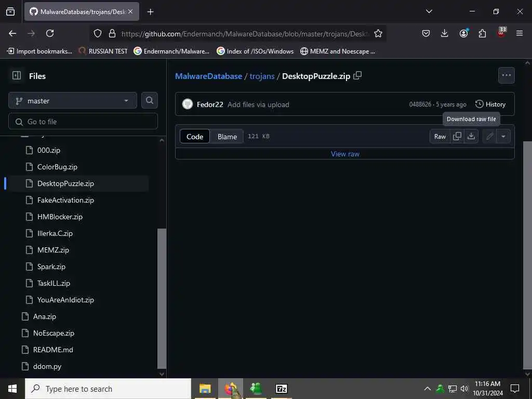Click the Import bookmarks item
Viewport: 532px width, 399px height.
click(39, 51)
